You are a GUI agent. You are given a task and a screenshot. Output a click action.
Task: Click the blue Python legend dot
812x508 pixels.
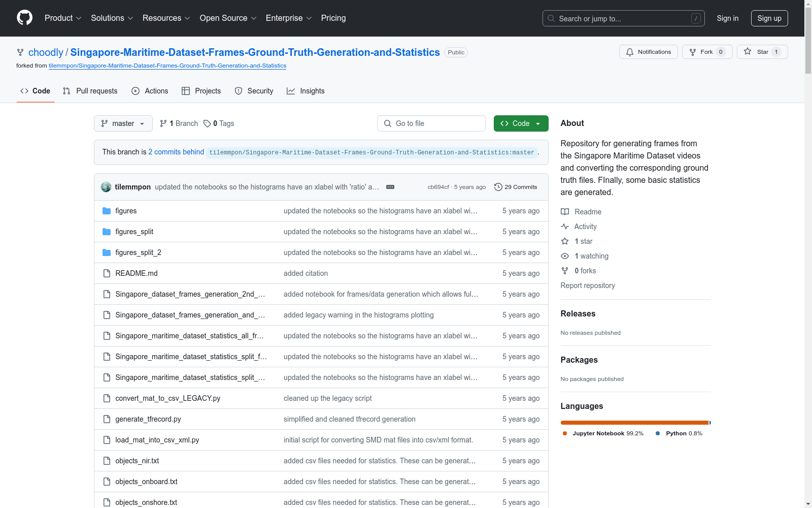[x=658, y=433]
